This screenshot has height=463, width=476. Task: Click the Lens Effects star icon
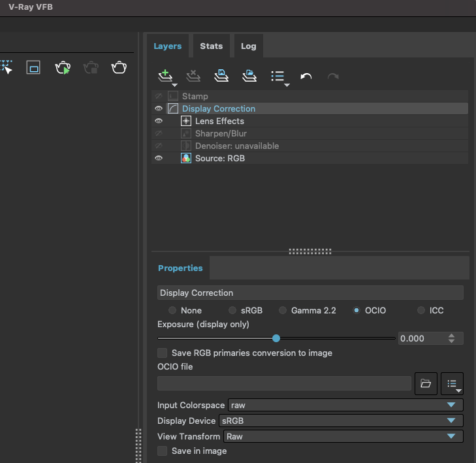[x=186, y=121]
